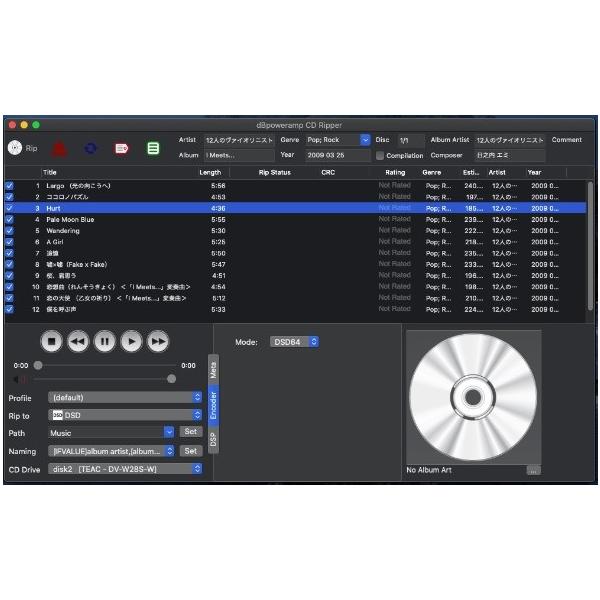Switch to the Encoder vertical tab
Image resolution: width=600 pixels, height=600 pixels.
pos(214,406)
